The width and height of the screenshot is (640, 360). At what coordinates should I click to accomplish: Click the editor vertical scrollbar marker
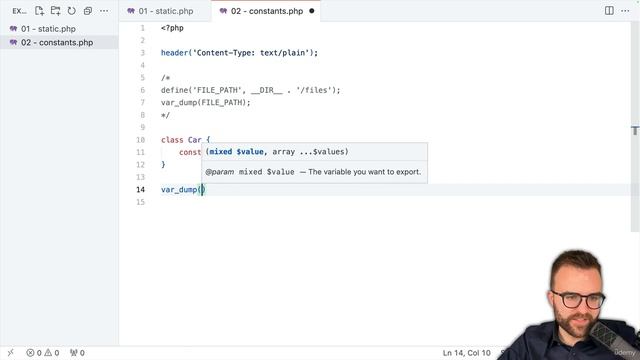635,131
